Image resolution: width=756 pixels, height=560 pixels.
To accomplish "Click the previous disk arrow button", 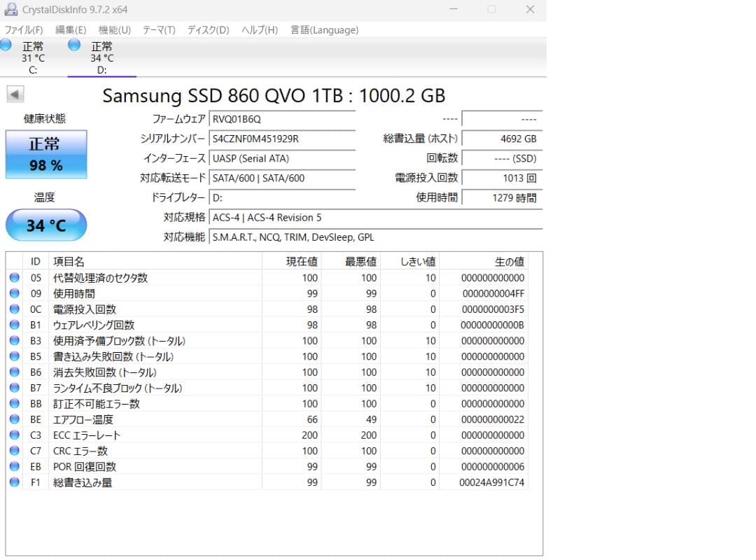I will point(15,94).
